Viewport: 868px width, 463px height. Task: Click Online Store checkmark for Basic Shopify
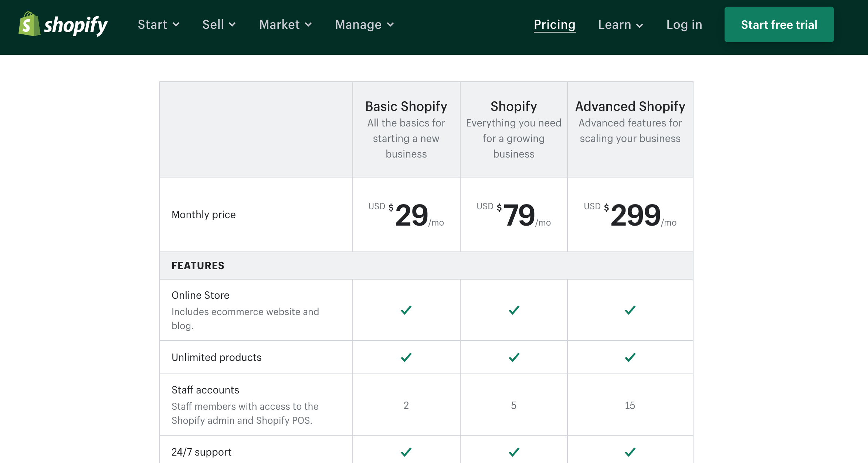406,310
